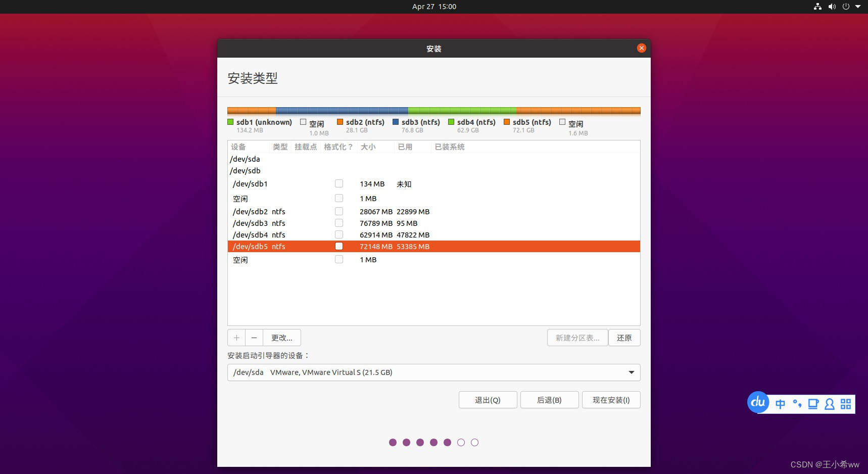Image resolution: width=868 pixels, height=474 pixels.
Task: Open the IME skin/toolbox cup icon
Action: 813,404
